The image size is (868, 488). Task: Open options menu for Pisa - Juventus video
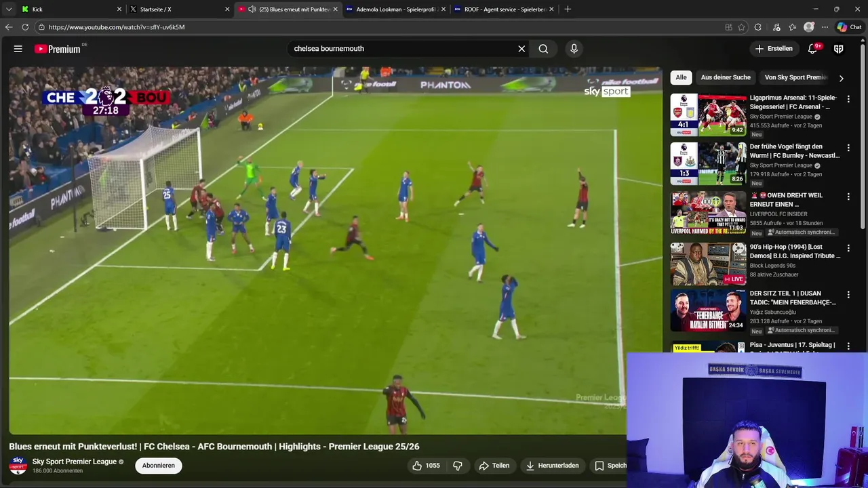pos(848,346)
